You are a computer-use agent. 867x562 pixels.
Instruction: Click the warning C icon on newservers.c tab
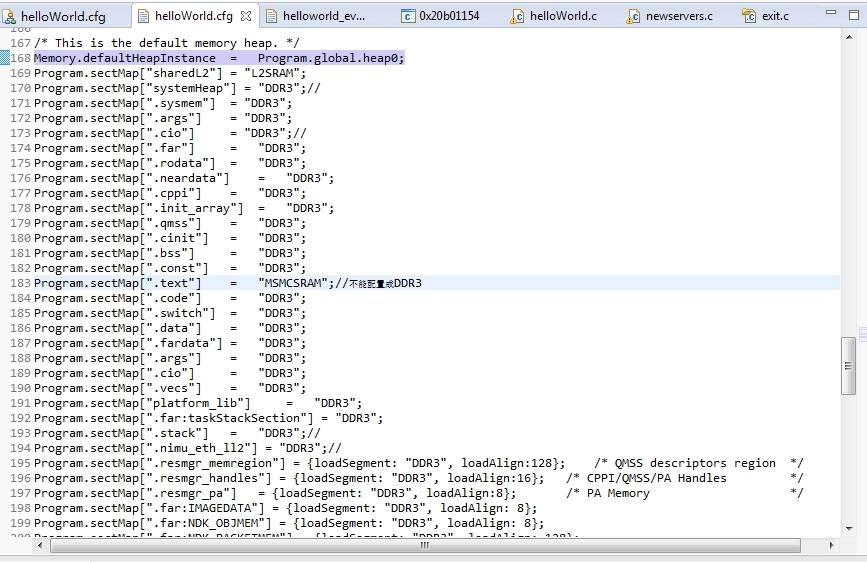(633, 17)
